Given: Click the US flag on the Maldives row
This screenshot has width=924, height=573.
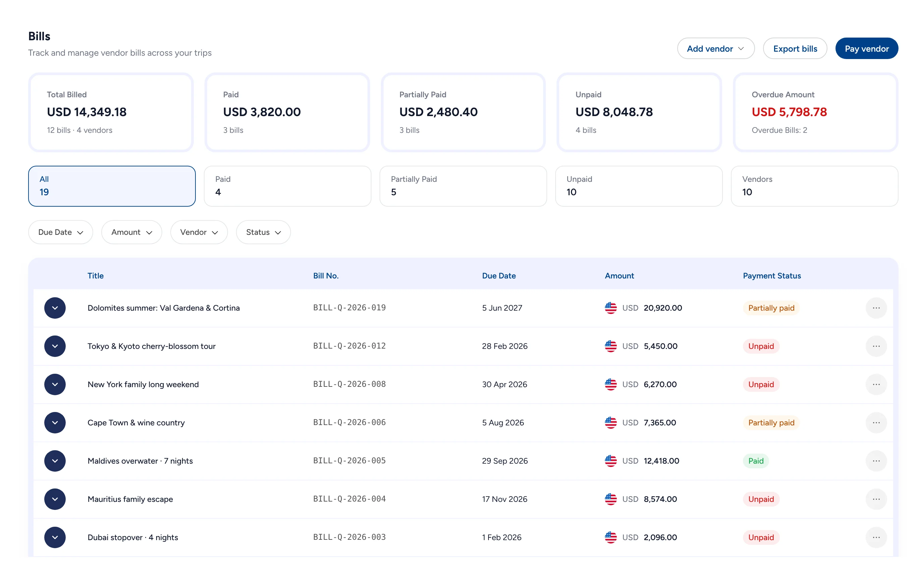Looking at the screenshot, I should (611, 461).
